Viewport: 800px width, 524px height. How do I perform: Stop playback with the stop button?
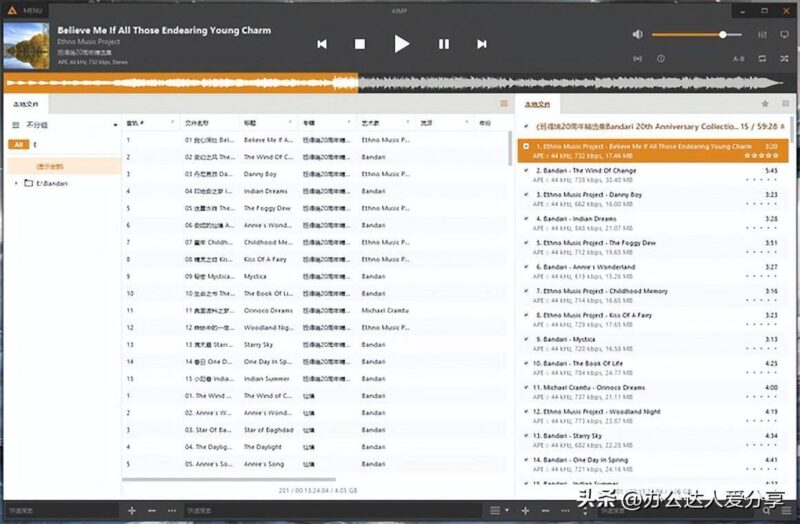point(360,44)
